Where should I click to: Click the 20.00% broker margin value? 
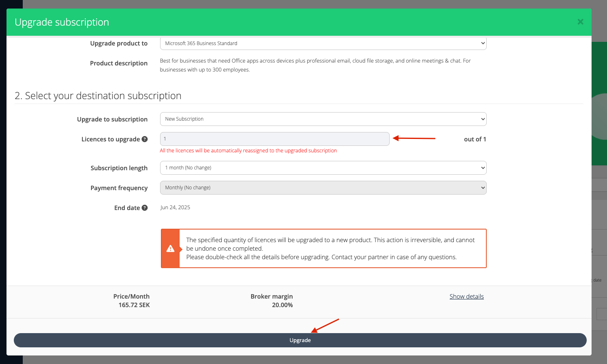(x=282, y=305)
